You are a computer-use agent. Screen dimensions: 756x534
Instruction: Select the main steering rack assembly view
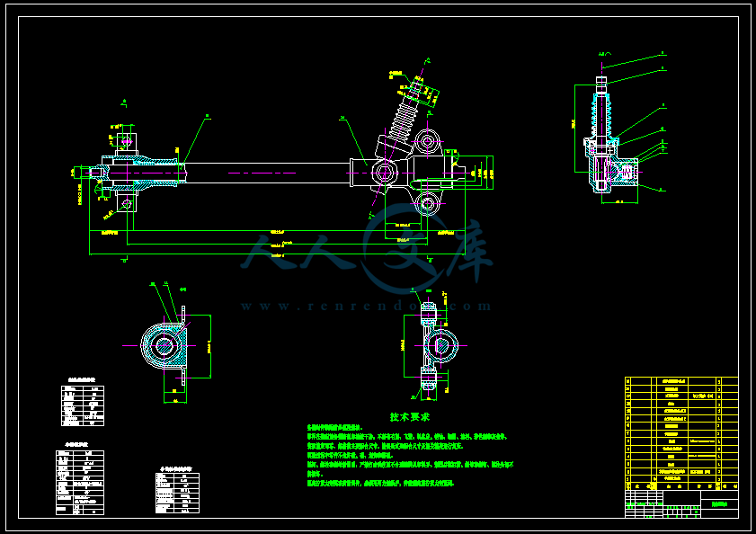(x=284, y=162)
